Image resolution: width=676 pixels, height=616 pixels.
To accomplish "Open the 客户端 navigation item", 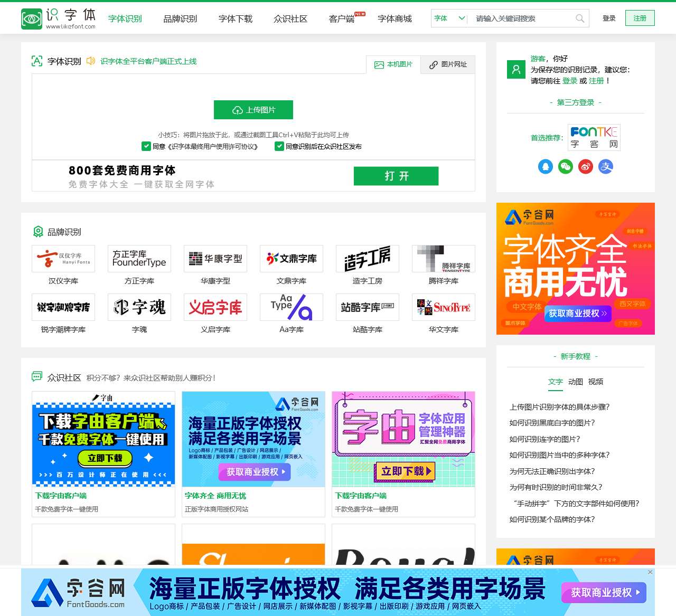I will pos(342,18).
